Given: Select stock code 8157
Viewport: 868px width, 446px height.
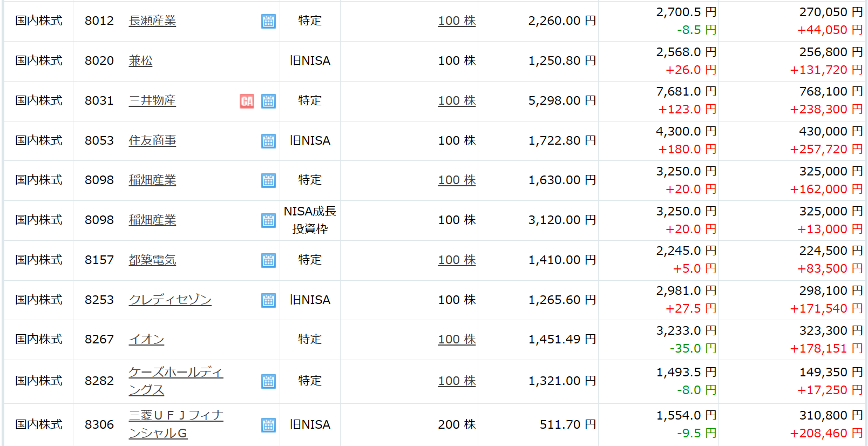Looking at the screenshot, I should (x=99, y=260).
